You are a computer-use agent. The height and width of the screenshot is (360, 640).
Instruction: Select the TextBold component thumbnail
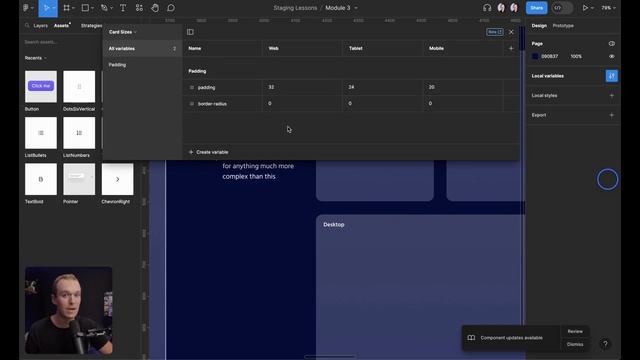pos(41,179)
